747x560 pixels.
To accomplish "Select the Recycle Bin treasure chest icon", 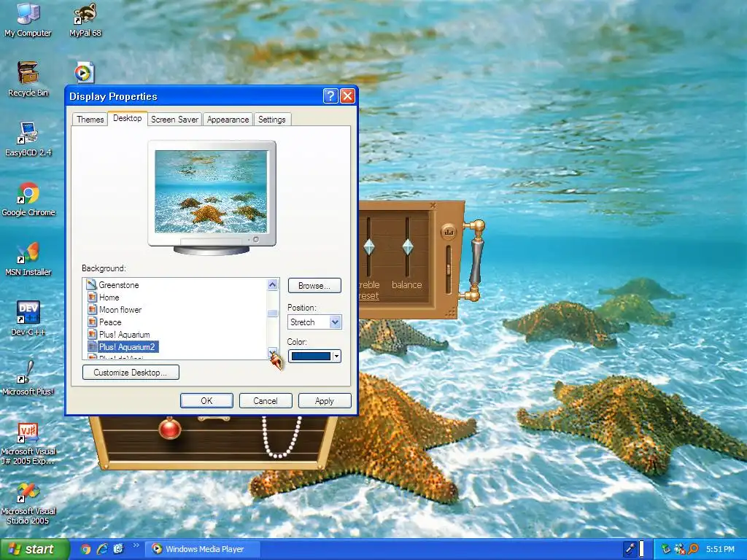I will [28, 79].
